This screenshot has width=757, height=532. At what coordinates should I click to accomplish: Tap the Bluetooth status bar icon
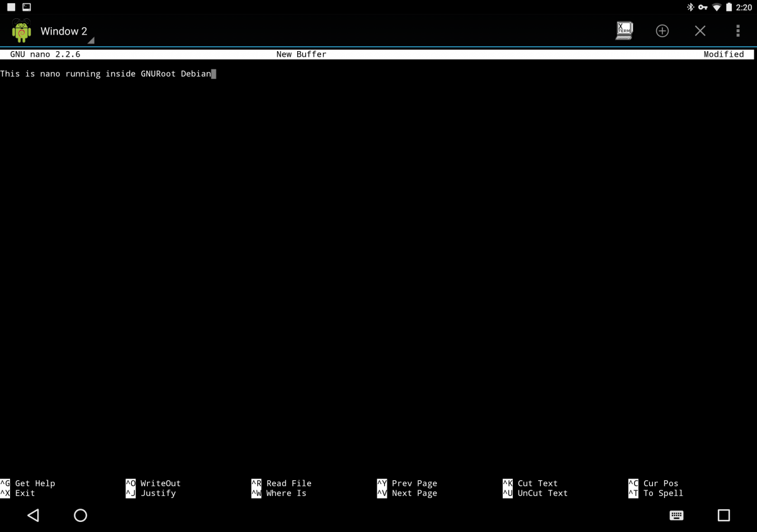[x=690, y=8]
